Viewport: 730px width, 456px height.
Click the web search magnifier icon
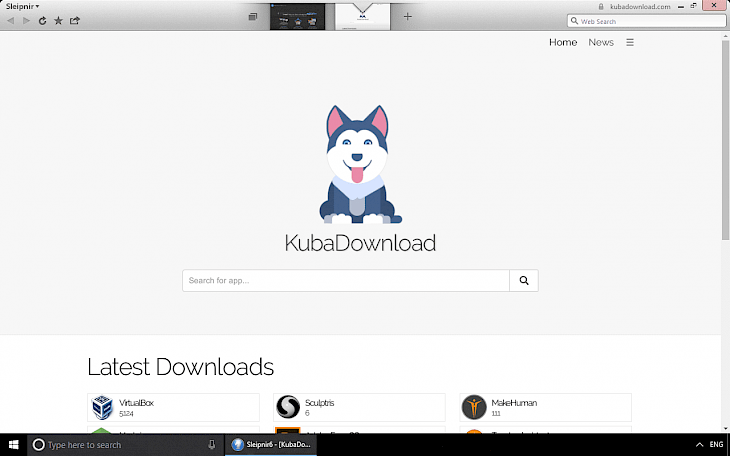(575, 21)
